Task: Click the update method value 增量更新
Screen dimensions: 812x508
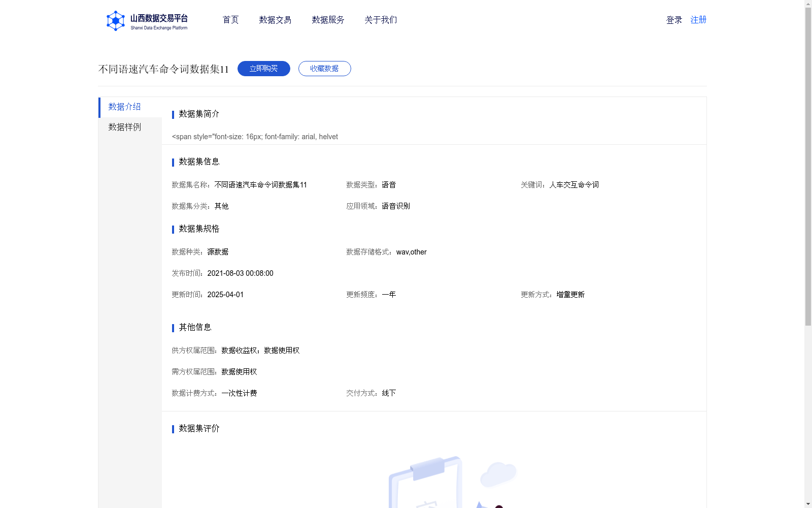Action: click(570, 295)
